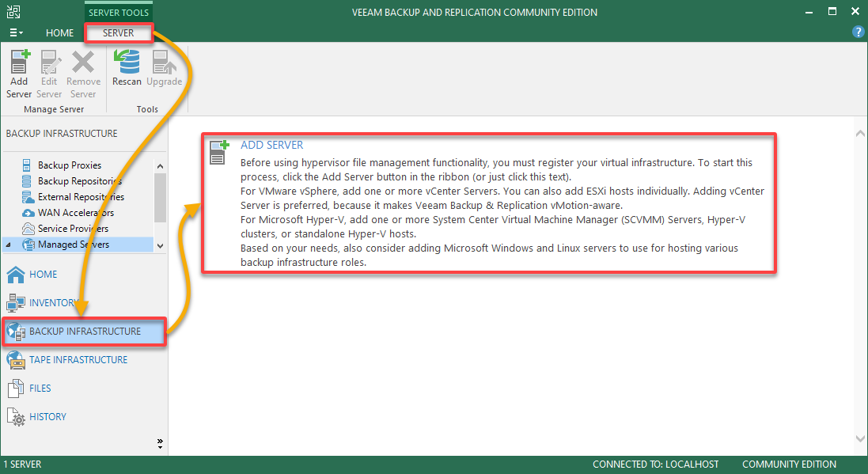Select Managed Servers in the tree
868x474 pixels.
coord(74,245)
